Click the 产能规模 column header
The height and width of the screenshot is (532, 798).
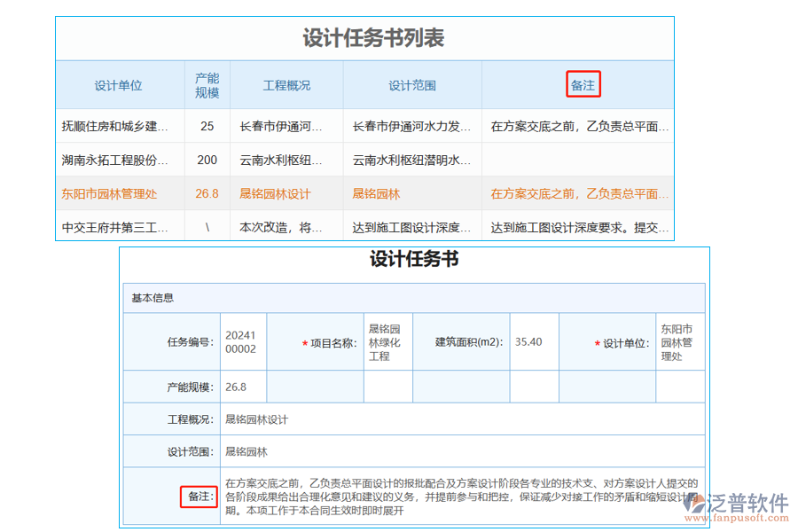(x=207, y=84)
